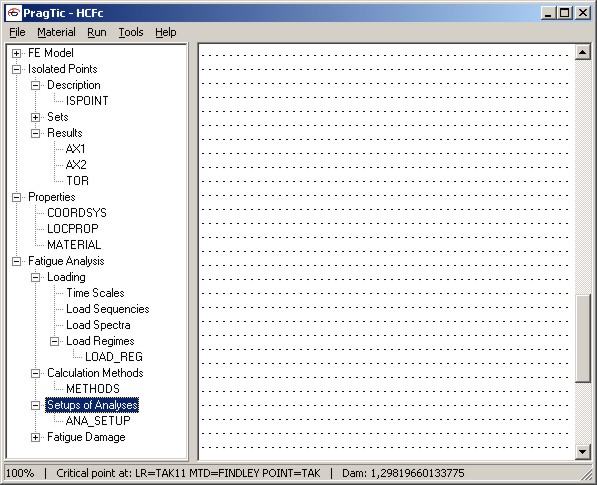The width and height of the screenshot is (597, 485).
Task: Select the ISPOINT tree item
Action: tap(87, 101)
